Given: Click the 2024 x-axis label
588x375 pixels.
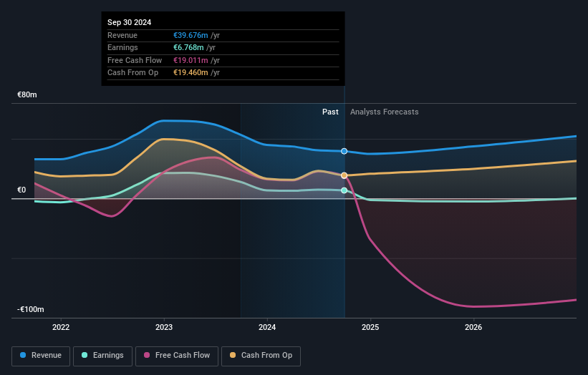Looking at the screenshot, I should pyautogui.click(x=267, y=328).
